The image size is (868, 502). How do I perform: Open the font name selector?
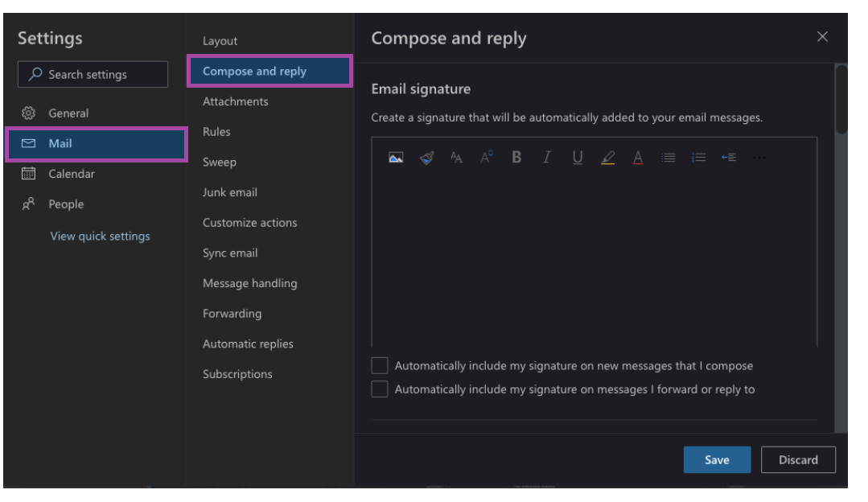[x=455, y=158]
